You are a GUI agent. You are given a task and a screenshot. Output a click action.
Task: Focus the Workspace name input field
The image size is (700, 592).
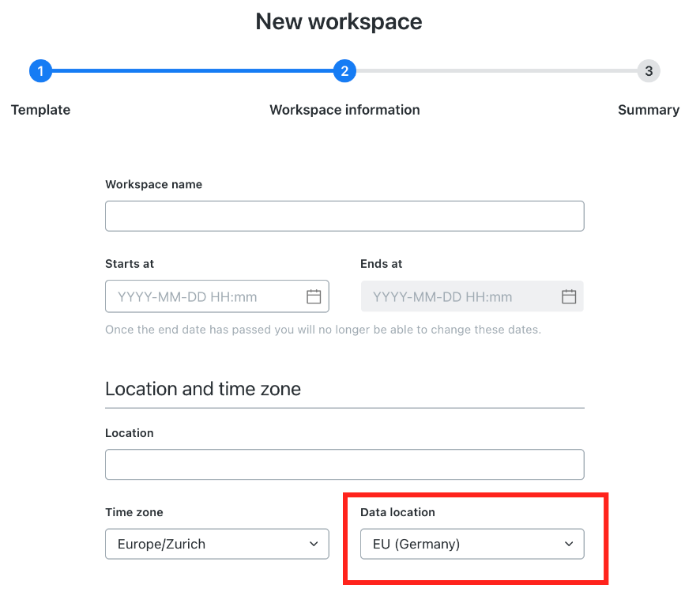pos(344,216)
